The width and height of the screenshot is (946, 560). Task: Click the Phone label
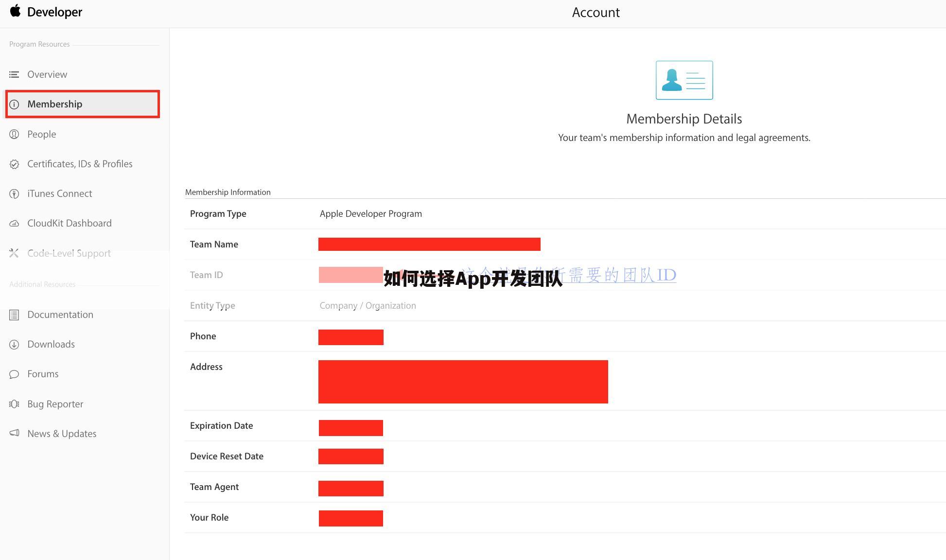[203, 336]
